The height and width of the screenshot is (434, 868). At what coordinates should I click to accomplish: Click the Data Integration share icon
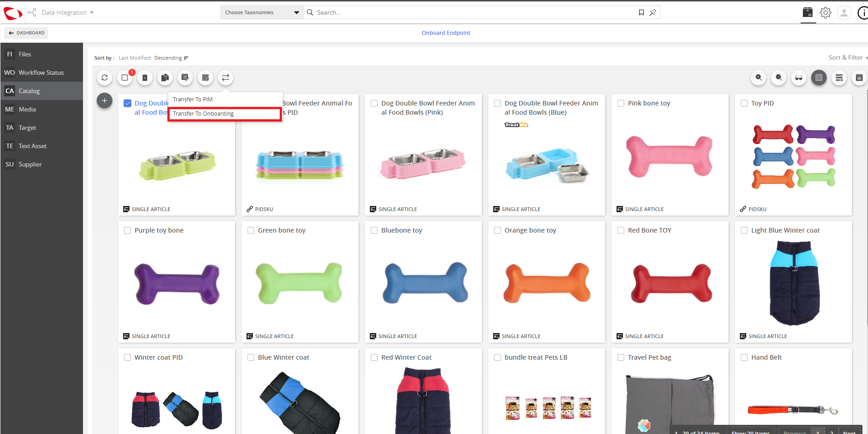pos(32,12)
